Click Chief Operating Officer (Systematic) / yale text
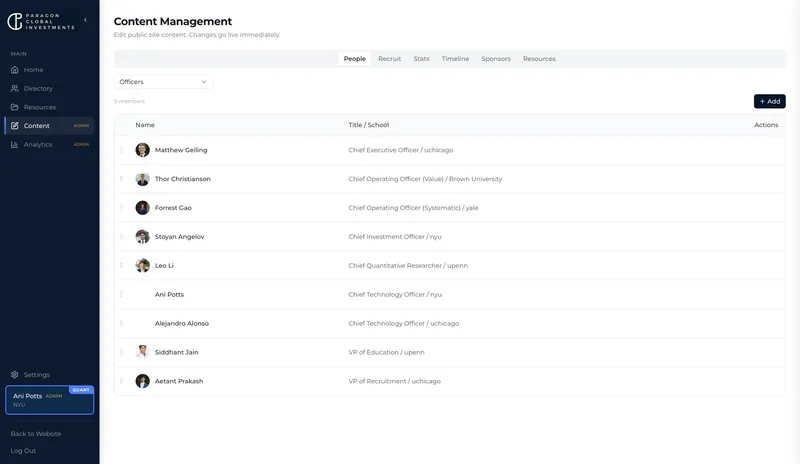Screen dimensions: 800x464 413,208
